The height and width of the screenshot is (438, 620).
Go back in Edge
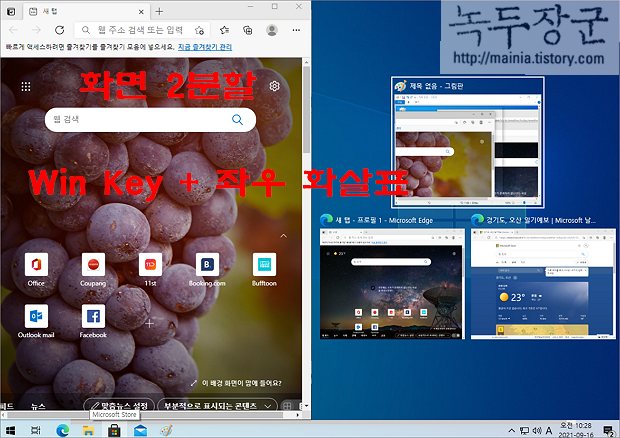(x=13, y=30)
